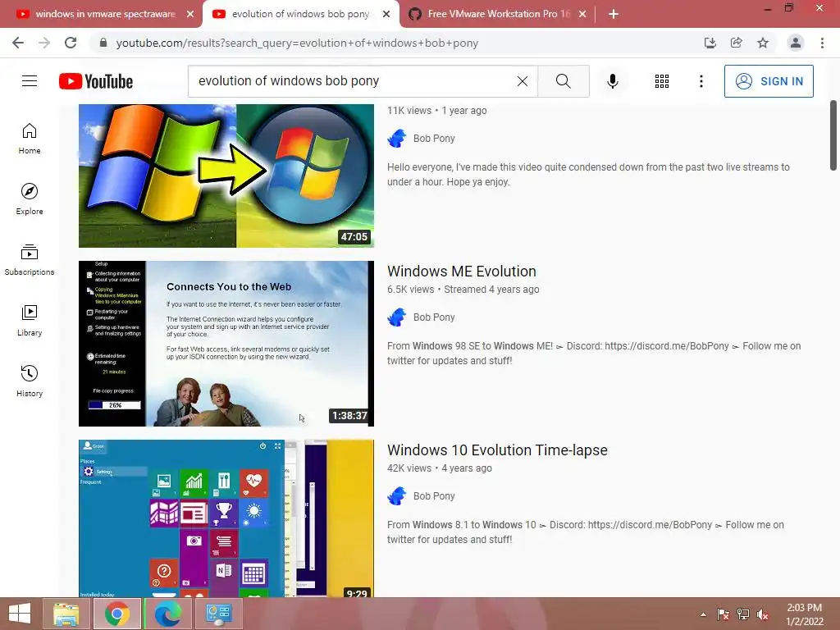Click the SIGN IN button

coord(769,81)
